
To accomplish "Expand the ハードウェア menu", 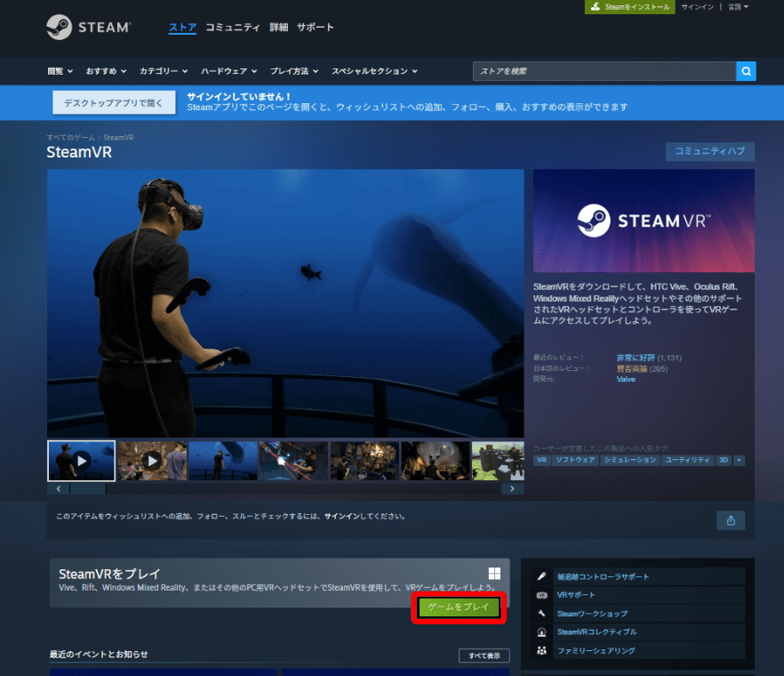I will pyautogui.click(x=229, y=71).
